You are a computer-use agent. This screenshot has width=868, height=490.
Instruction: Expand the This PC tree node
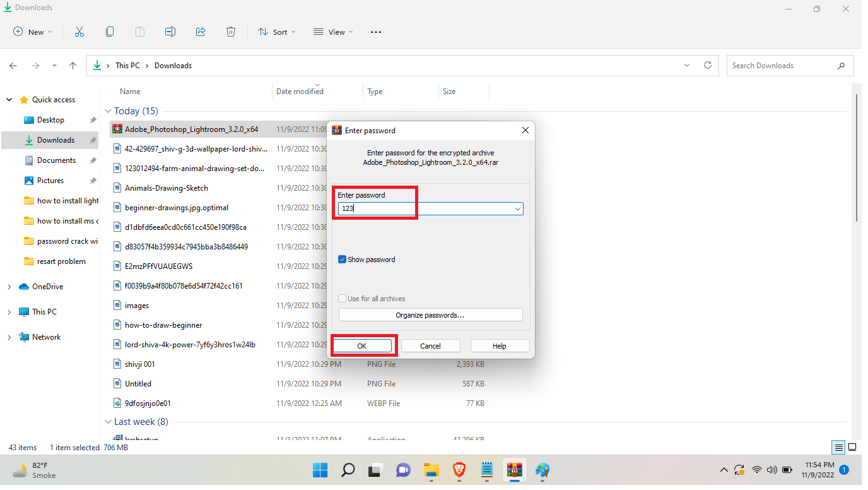tap(9, 312)
